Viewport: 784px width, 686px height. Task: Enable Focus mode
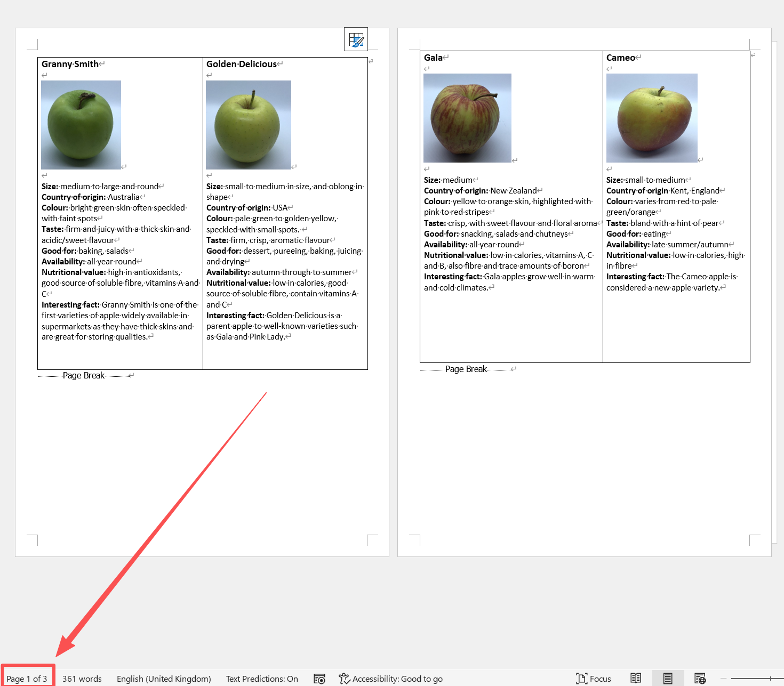tap(594, 679)
